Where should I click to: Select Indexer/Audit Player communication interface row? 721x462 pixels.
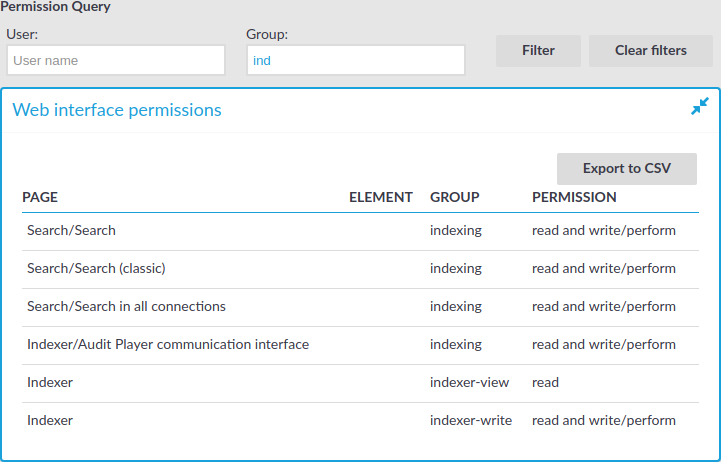[360, 346]
